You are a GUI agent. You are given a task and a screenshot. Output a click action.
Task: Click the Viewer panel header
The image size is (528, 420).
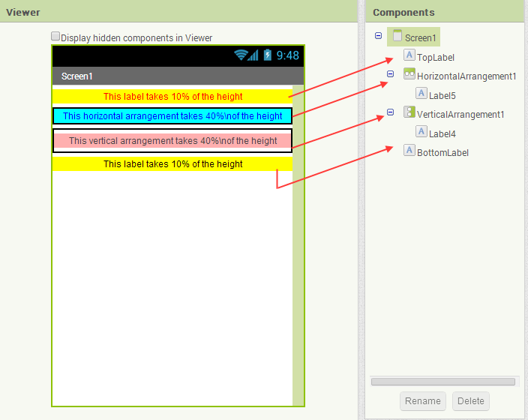(178, 11)
